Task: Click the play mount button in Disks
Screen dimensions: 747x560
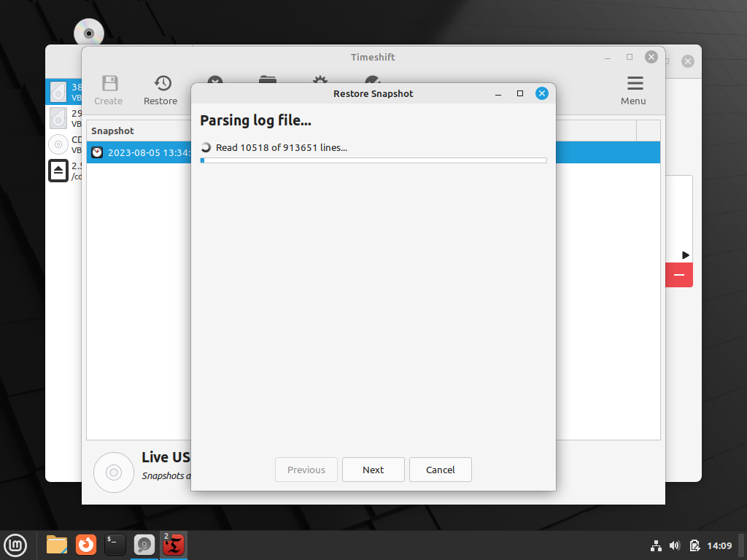Action: (685, 255)
